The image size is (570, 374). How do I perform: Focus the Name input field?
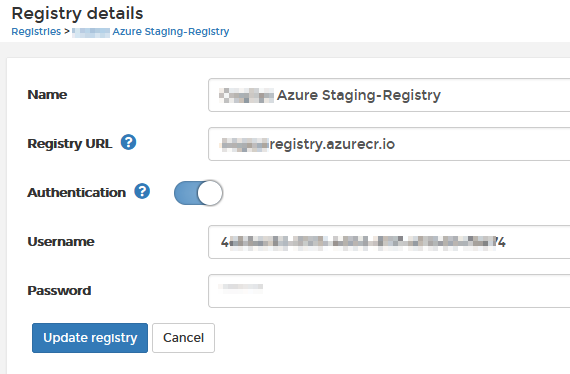click(x=389, y=95)
